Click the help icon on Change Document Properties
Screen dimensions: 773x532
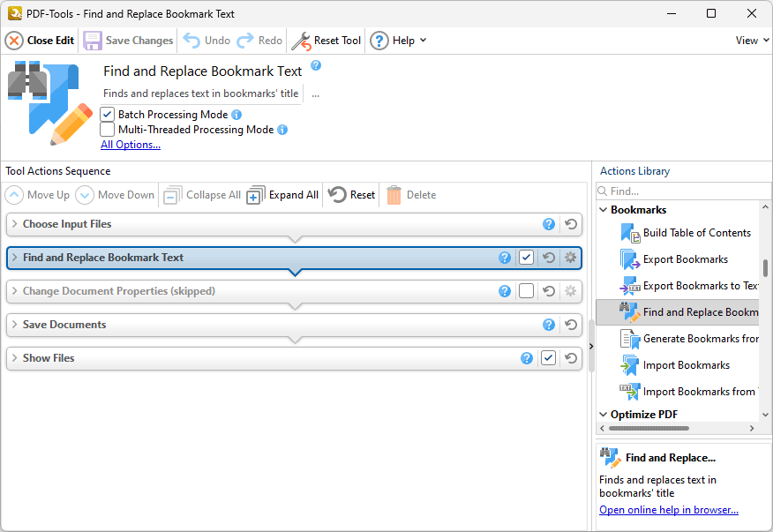click(x=505, y=291)
